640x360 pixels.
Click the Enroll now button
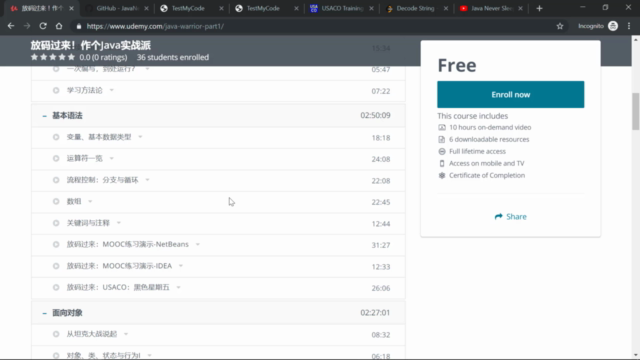click(x=511, y=94)
